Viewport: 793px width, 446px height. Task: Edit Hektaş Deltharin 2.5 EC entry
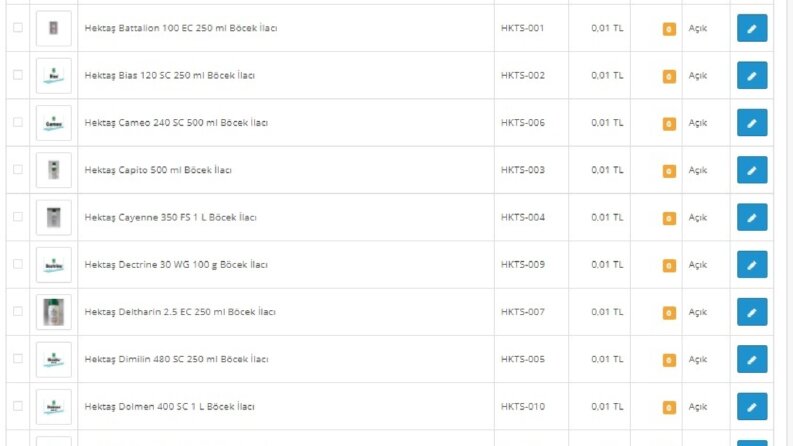tap(752, 312)
